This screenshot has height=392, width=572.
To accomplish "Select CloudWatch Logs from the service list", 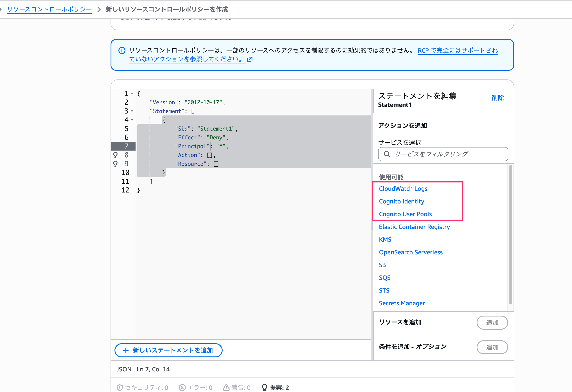I will (x=403, y=188).
